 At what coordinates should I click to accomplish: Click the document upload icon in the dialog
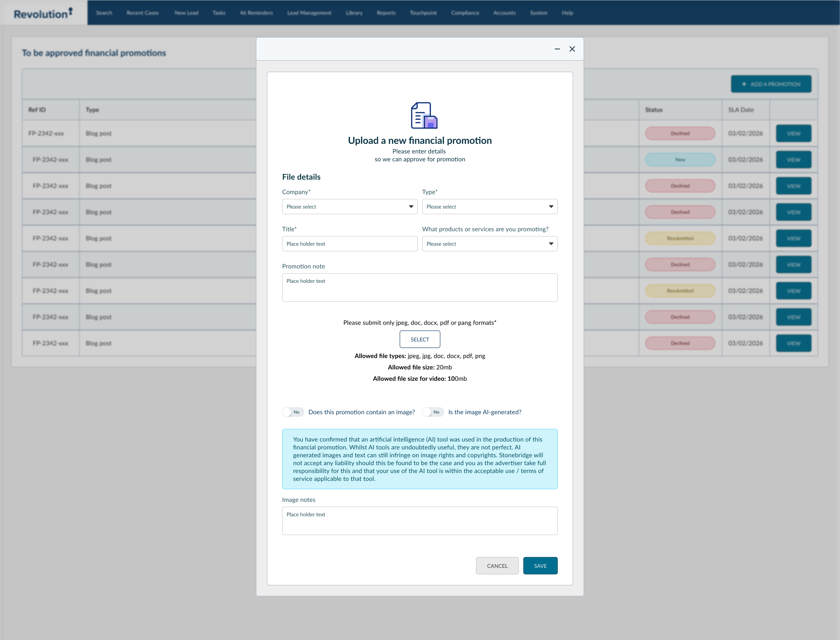(x=423, y=115)
